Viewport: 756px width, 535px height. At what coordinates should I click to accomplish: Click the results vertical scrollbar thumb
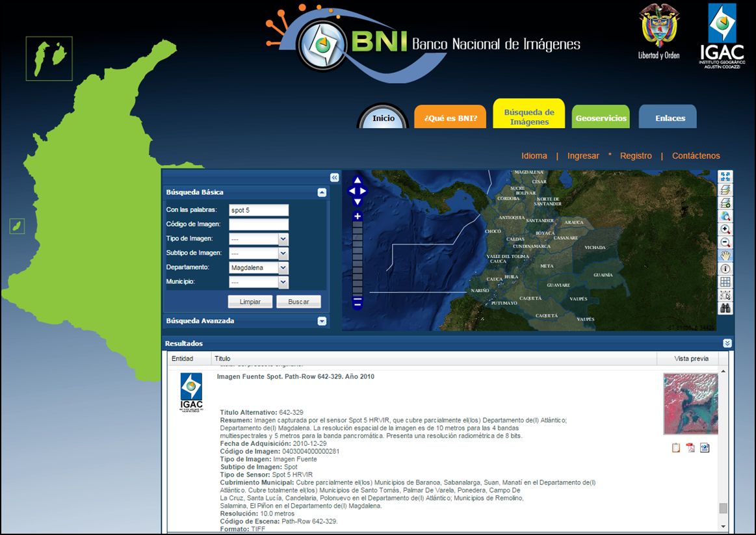point(723,508)
